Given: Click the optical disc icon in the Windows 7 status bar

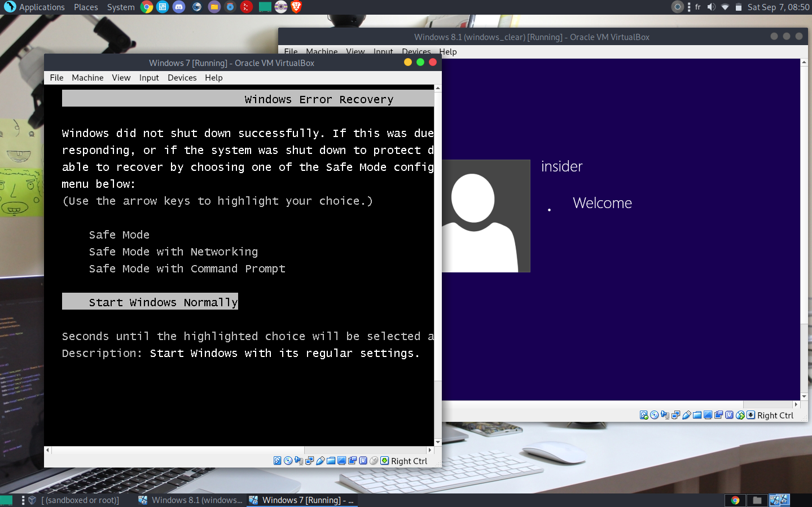Looking at the screenshot, I should [288, 460].
